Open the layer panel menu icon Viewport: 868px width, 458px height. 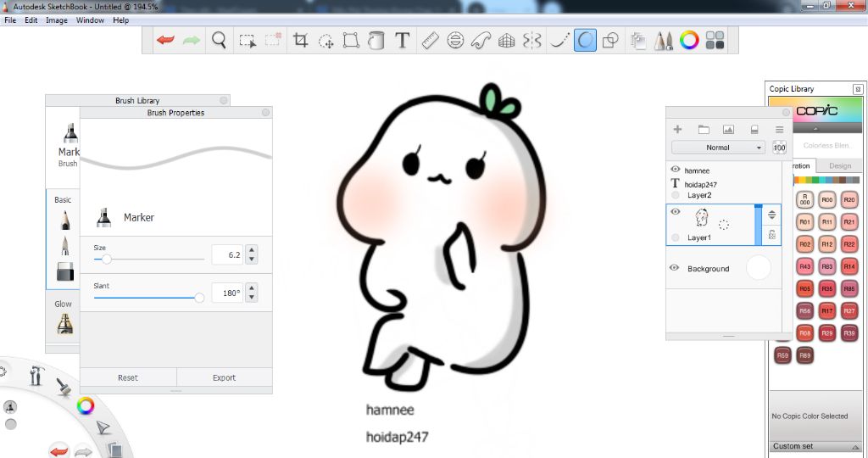[780, 129]
